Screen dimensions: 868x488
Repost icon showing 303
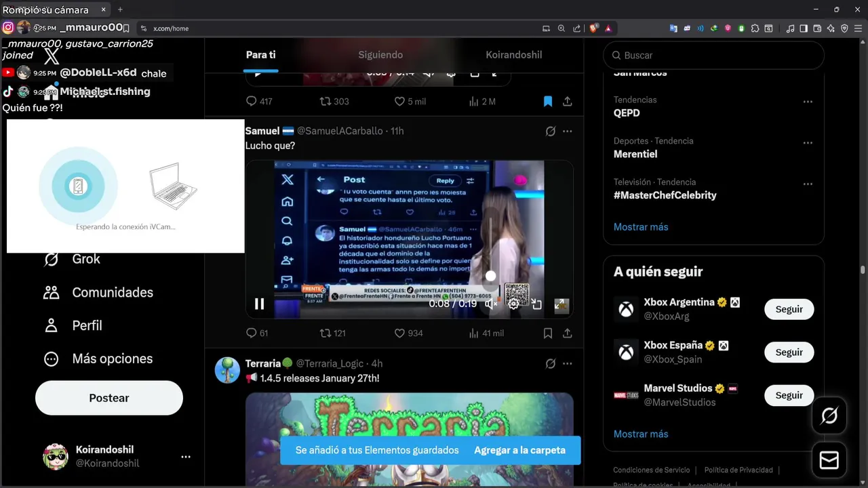pos(326,101)
